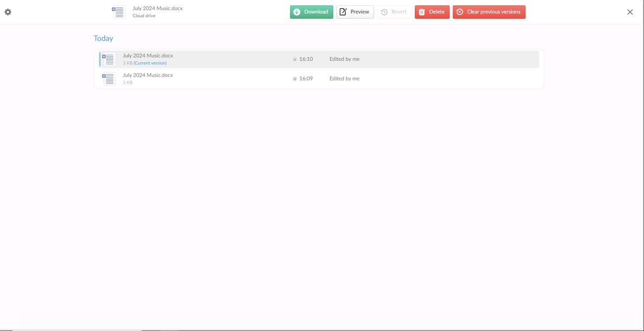
Task: Click the clock icon next to 16:09
Action: coord(295,78)
